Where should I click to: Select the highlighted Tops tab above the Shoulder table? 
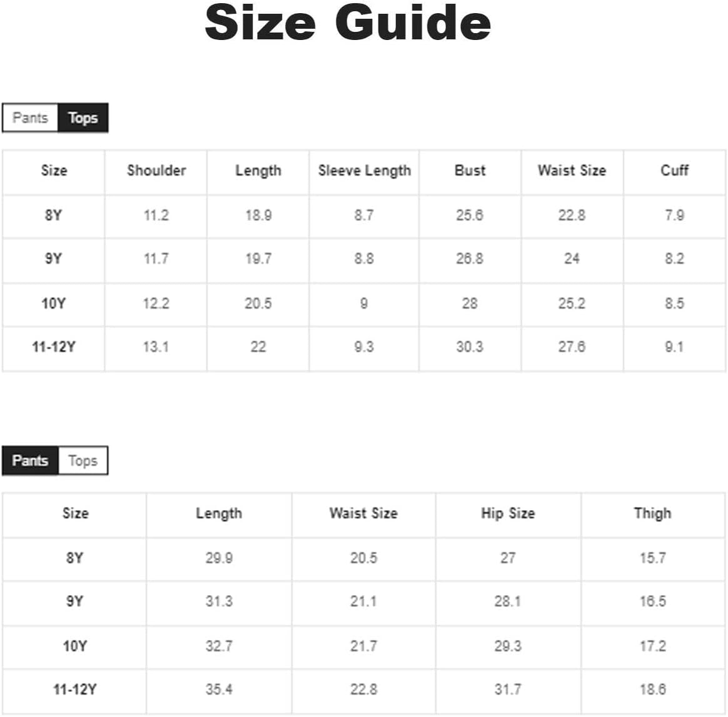pyautogui.click(x=83, y=118)
